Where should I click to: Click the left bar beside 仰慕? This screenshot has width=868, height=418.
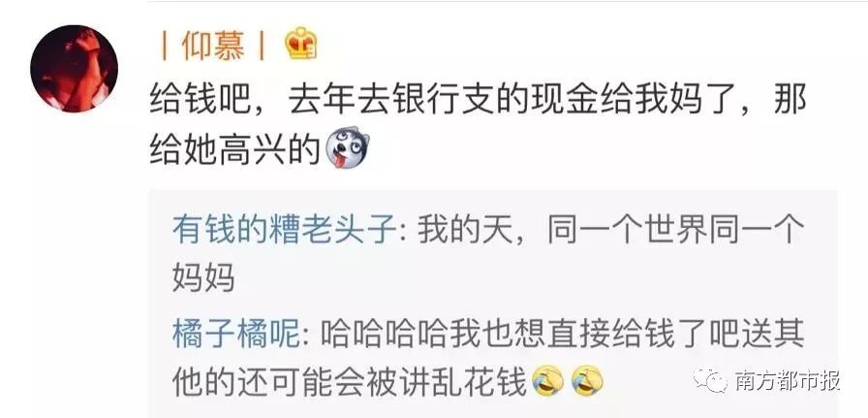tap(165, 46)
